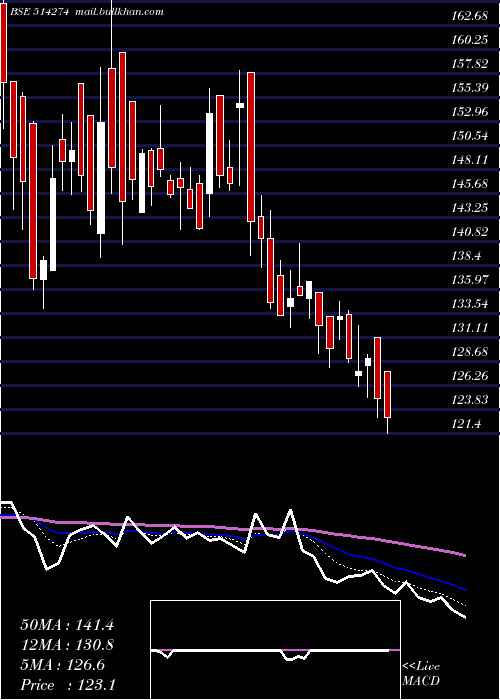The width and height of the screenshot is (500, 700).
Task: Click the 138.4 price axis label
Action: click(x=466, y=256)
